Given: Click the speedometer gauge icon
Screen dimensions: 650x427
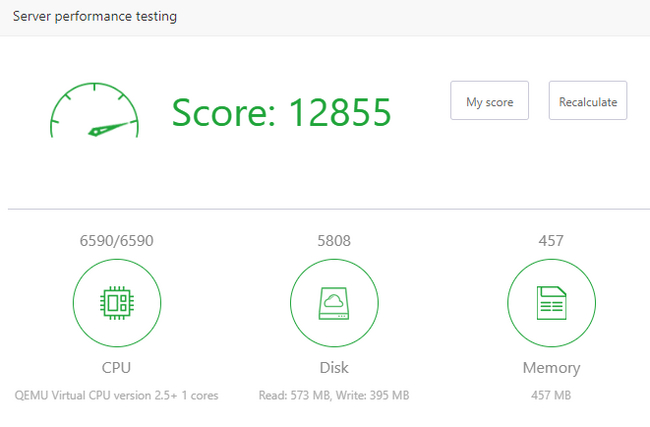Looking at the screenshot, I should (x=95, y=110).
